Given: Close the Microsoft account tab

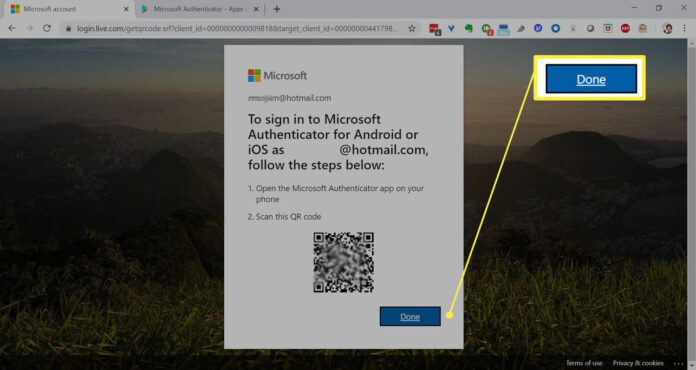Looking at the screenshot, I should click(x=126, y=9).
